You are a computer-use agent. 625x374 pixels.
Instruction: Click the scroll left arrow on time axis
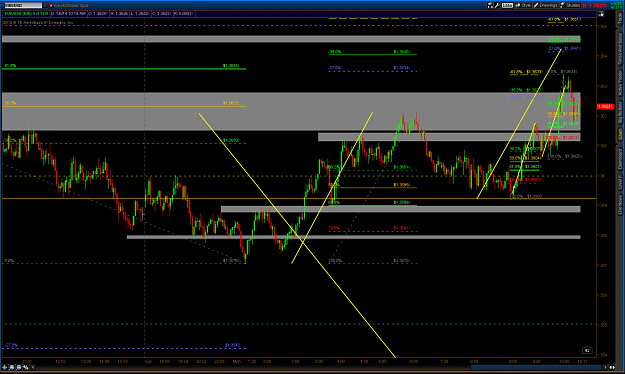tap(33, 367)
